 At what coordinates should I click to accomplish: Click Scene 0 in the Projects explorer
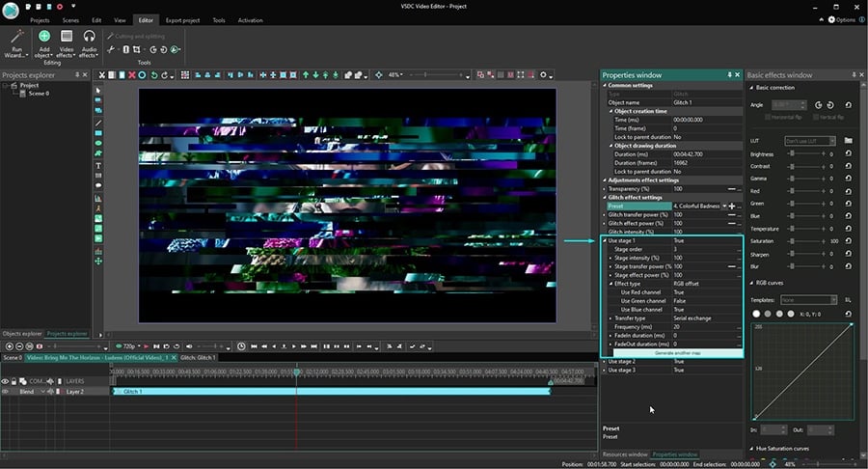pos(39,94)
